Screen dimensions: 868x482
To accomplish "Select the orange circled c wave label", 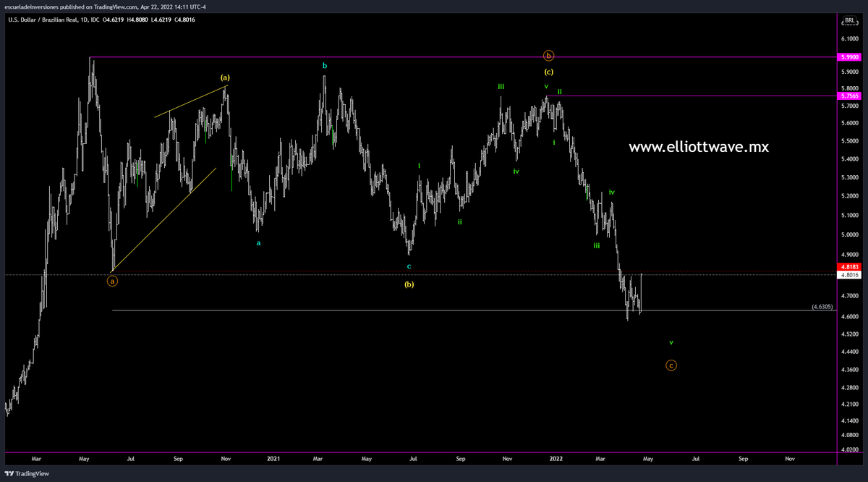I will [671, 365].
